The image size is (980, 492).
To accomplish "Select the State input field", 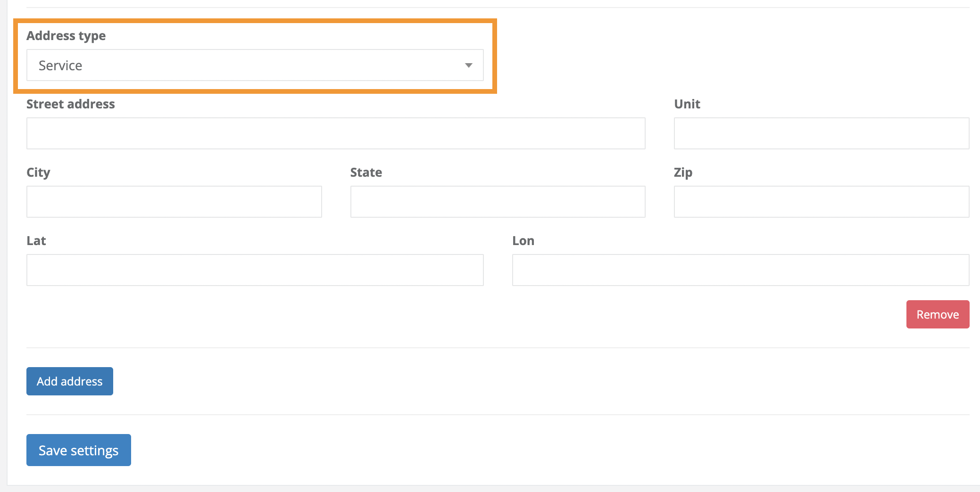I will coord(498,202).
